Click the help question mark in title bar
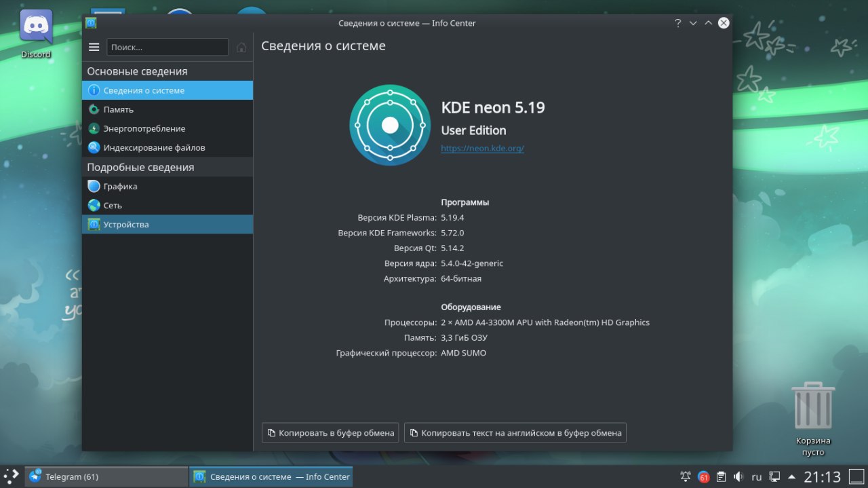Image resolution: width=868 pixels, height=488 pixels. pos(677,23)
